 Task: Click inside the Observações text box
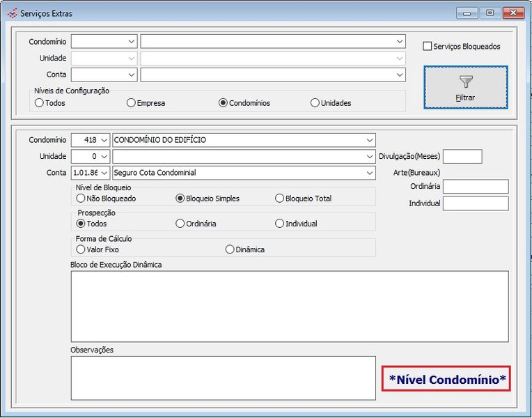coord(223,378)
